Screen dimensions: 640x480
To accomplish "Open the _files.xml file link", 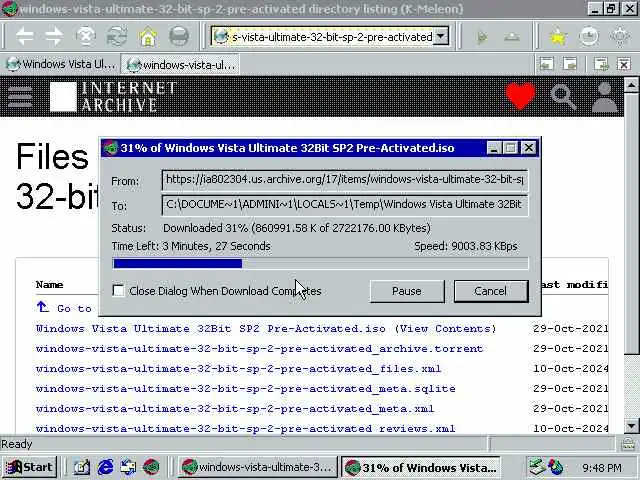I will tap(238, 369).
